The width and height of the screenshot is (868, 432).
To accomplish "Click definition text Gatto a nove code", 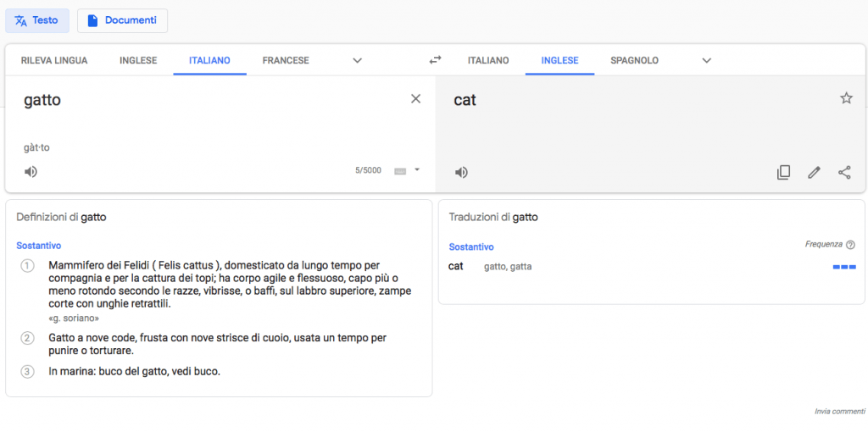I will point(218,344).
